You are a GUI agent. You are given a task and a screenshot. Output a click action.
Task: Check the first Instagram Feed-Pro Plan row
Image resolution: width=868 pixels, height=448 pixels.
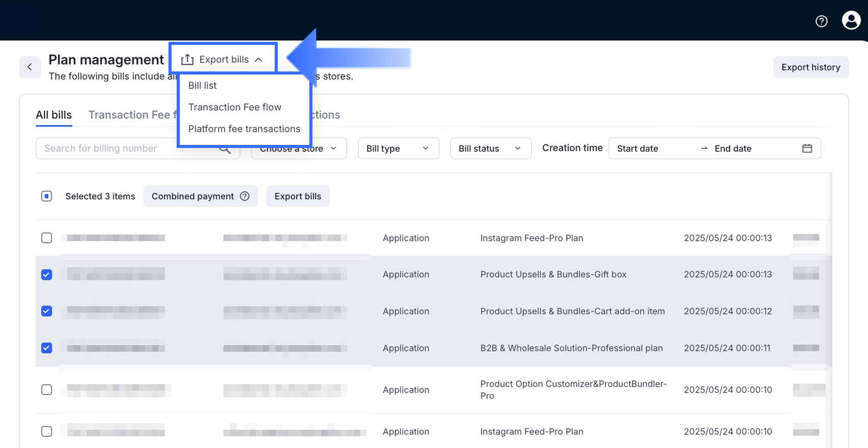46,238
